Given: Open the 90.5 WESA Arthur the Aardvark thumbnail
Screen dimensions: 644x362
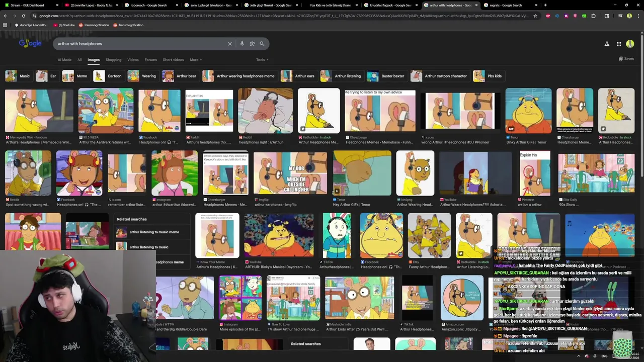Looking at the screenshot, I should coord(106,111).
